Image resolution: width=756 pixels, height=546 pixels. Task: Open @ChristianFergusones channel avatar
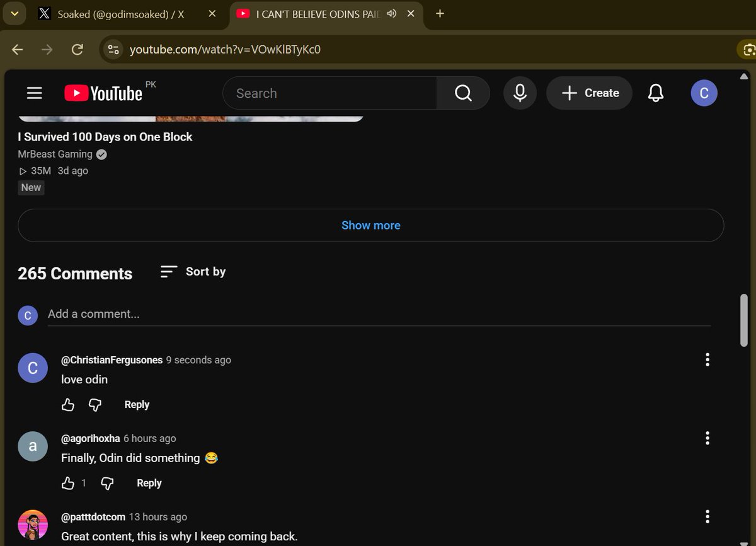[33, 369]
